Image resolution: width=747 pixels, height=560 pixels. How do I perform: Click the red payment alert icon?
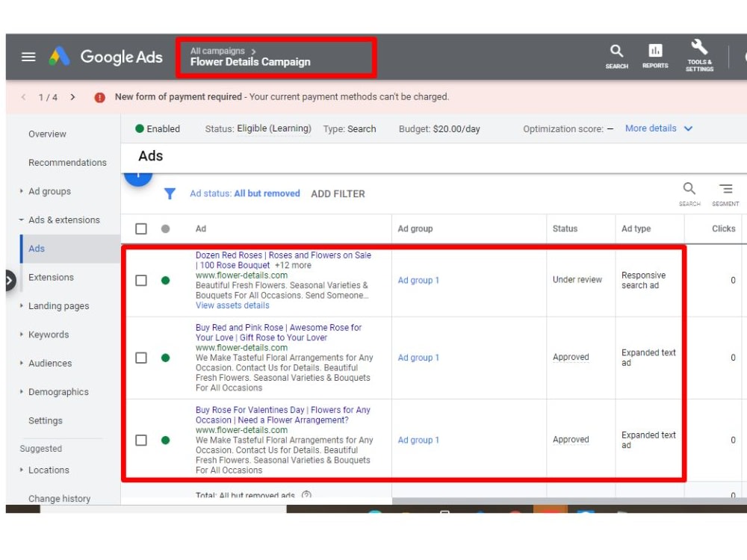pos(99,98)
